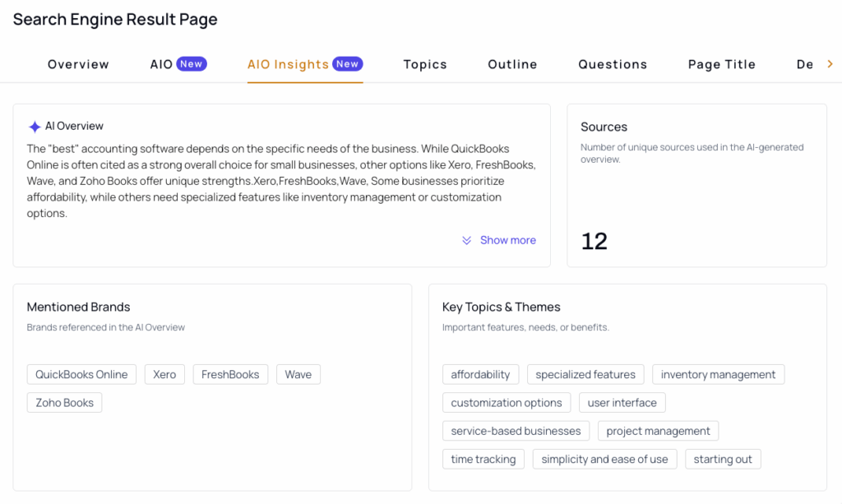Click the time tracking topic tag
Viewport: 842px width, 504px height.
pos(483,459)
